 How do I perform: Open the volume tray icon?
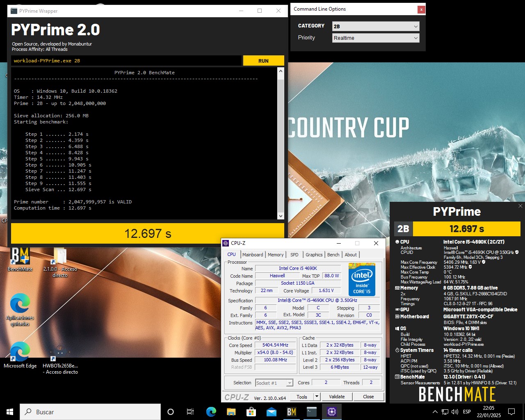pyautogui.click(x=454, y=412)
